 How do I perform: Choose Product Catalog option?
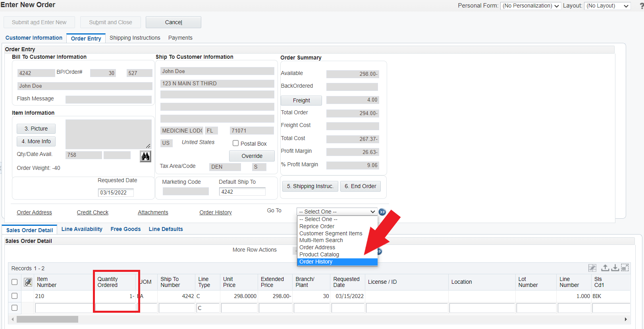pyautogui.click(x=337, y=254)
